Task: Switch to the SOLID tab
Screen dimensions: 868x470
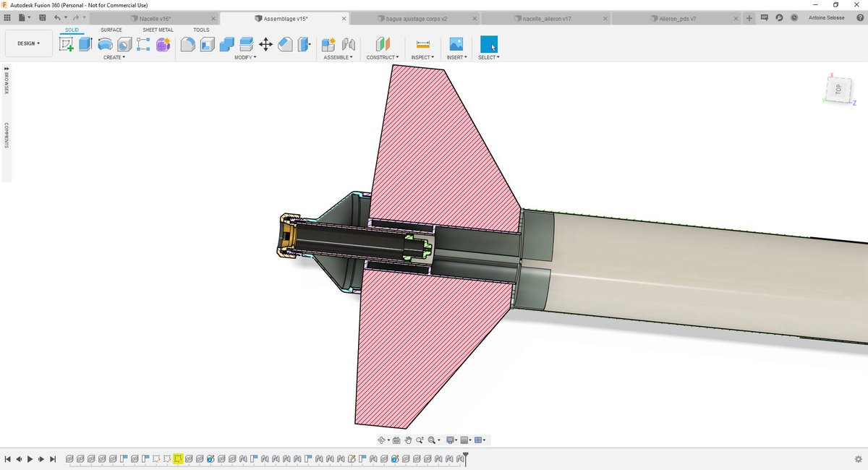Action: click(x=72, y=30)
